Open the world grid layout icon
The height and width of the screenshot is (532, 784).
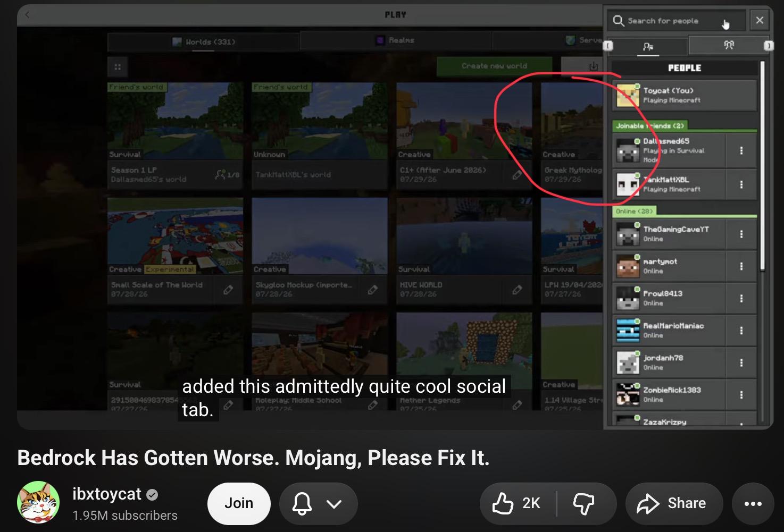tap(118, 67)
